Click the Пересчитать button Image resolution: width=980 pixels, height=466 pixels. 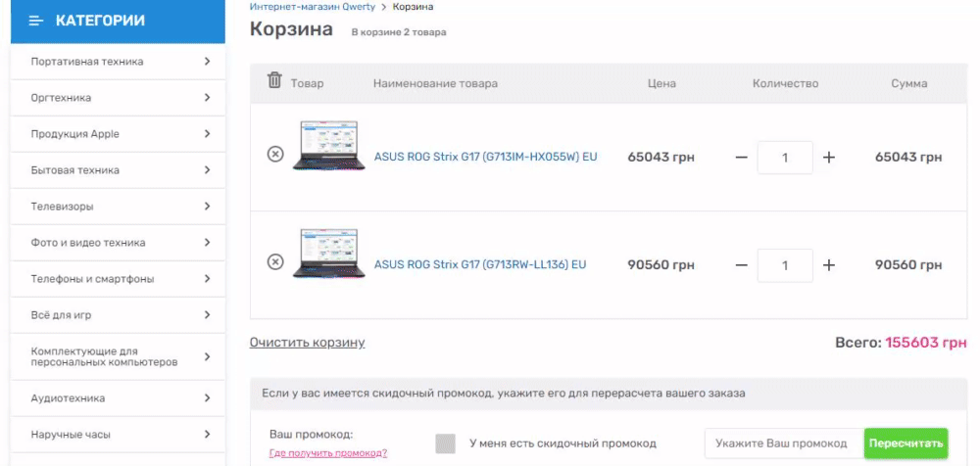906,443
